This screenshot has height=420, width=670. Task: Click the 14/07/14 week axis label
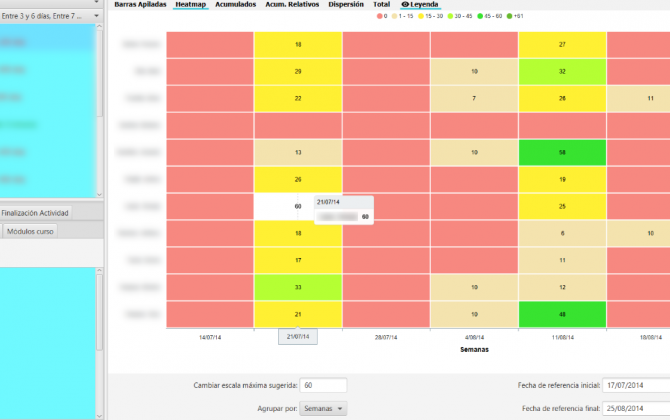210,337
